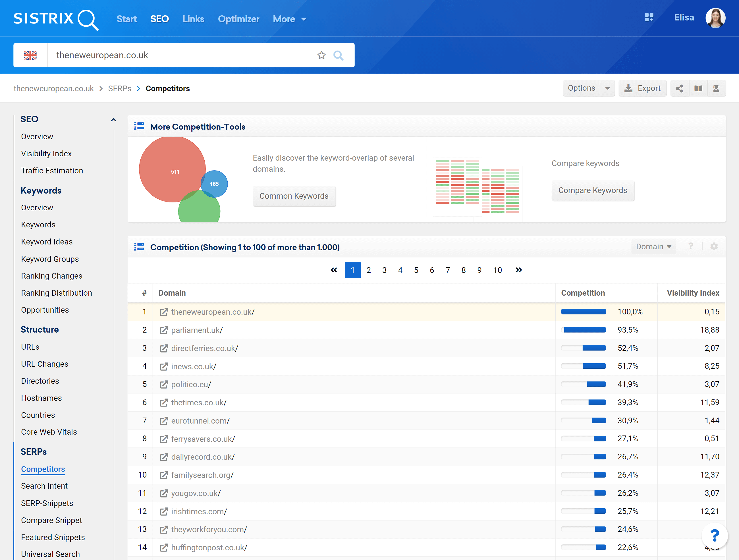Sort by Visibility Index column header
This screenshot has height=560, width=739.
point(693,293)
